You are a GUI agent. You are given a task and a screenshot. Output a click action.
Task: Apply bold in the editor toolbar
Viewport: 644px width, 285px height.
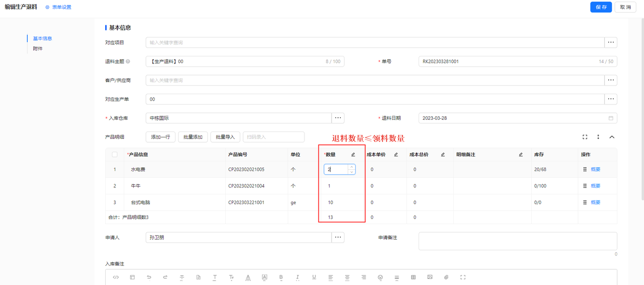tap(281, 277)
